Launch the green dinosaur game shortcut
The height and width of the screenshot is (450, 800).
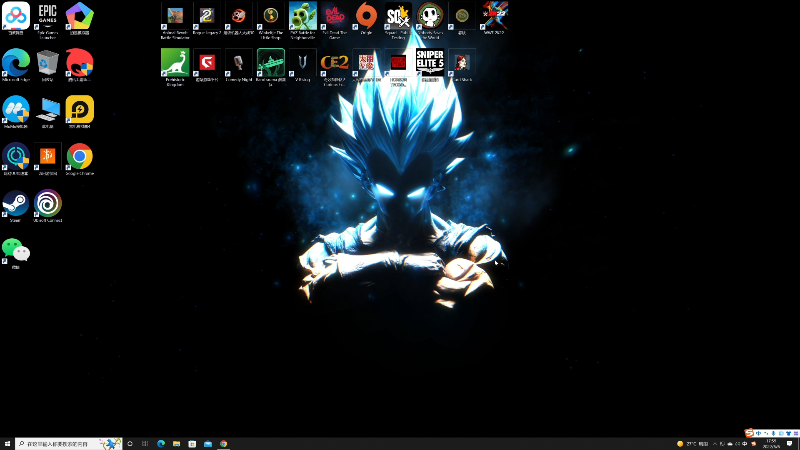[x=175, y=67]
